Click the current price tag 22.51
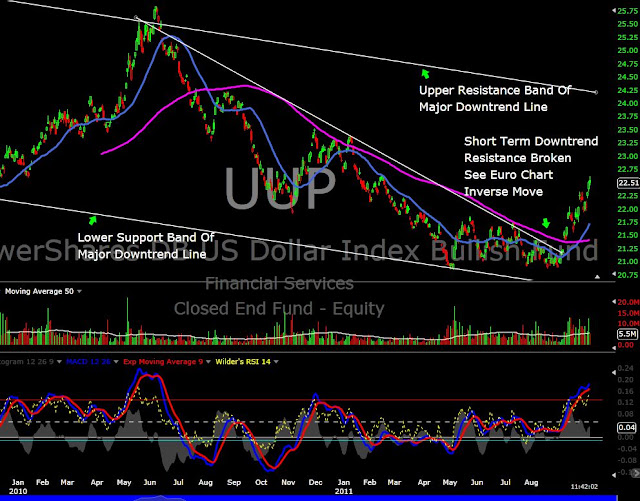640x501 pixels. tap(629, 183)
